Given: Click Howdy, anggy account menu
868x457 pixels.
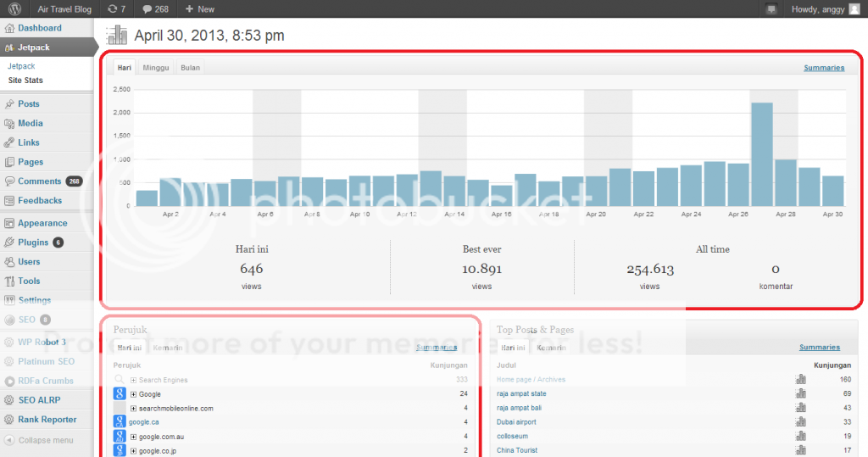Looking at the screenshot, I should point(818,8).
